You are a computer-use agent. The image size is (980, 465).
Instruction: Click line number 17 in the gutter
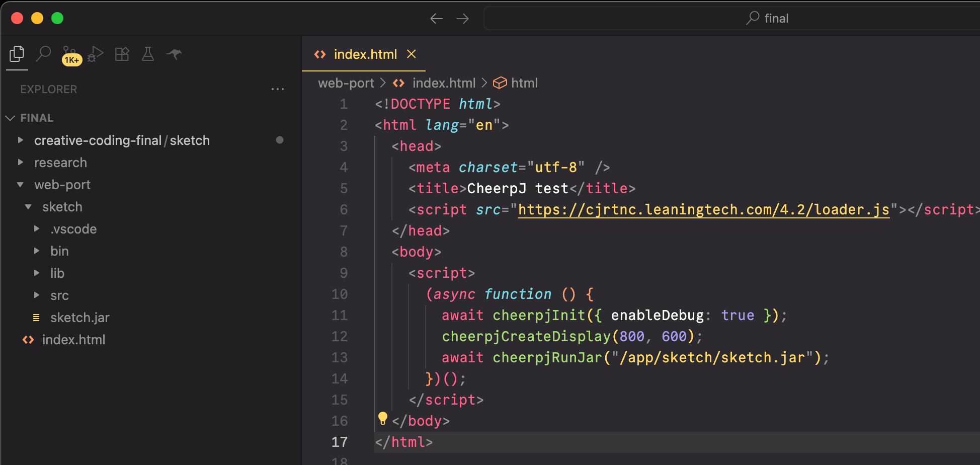point(340,442)
